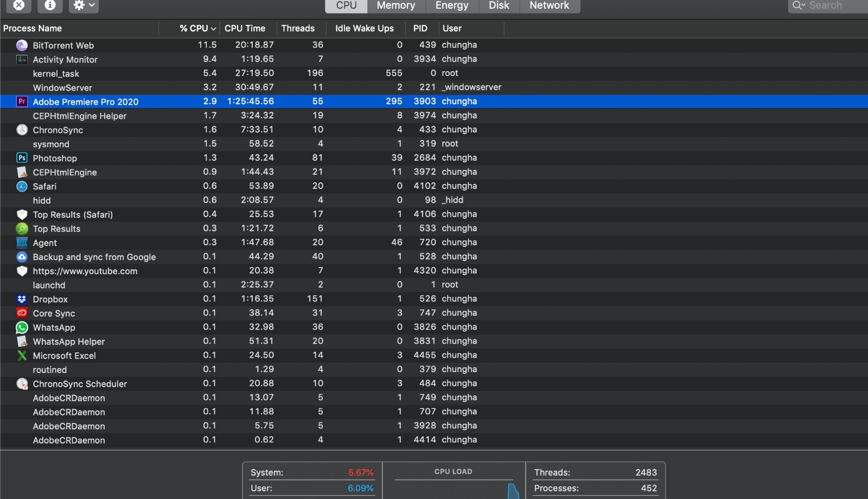Sort by Process Name column header

pos(79,28)
